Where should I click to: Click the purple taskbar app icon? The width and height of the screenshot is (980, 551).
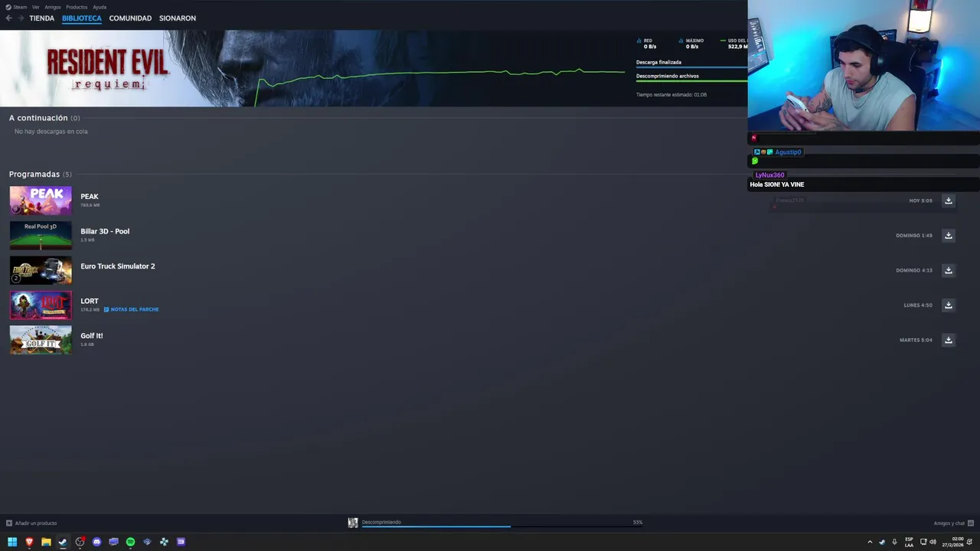coord(181,542)
